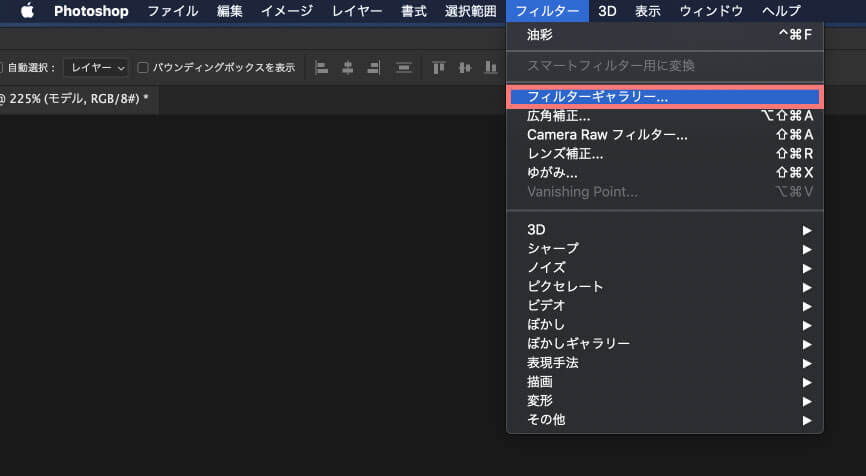This screenshot has width=866, height=476.
Task: Expand the 変形 submenu
Action: click(x=665, y=400)
